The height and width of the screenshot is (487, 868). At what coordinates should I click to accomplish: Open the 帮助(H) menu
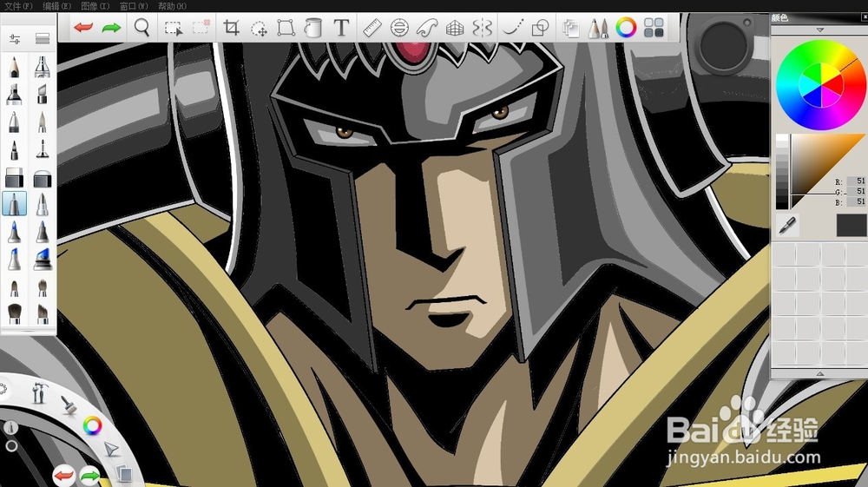(172, 6)
